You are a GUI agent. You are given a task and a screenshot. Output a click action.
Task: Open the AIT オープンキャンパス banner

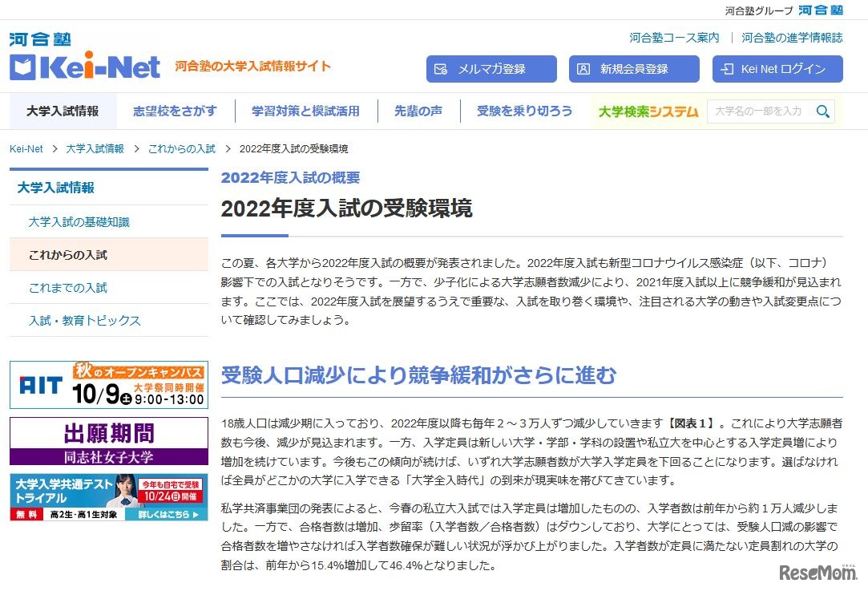tap(108, 384)
